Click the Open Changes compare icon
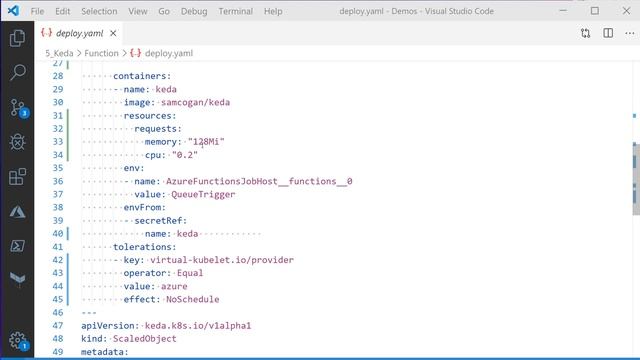The height and width of the screenshot is (360, 640). [x=585, y=33]
